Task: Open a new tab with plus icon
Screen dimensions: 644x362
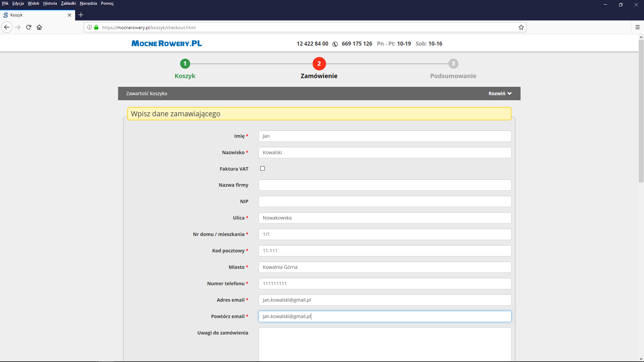Action: (81, 15)
